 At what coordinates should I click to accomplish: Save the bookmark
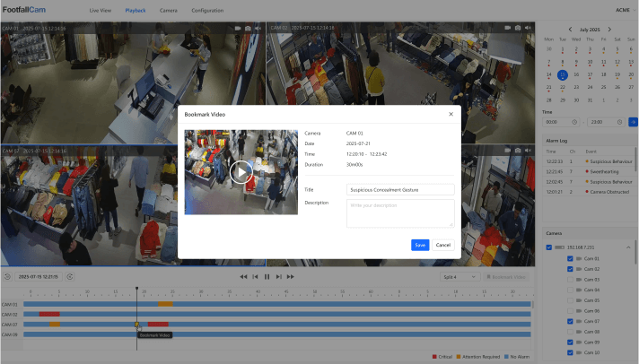[420, 245]
